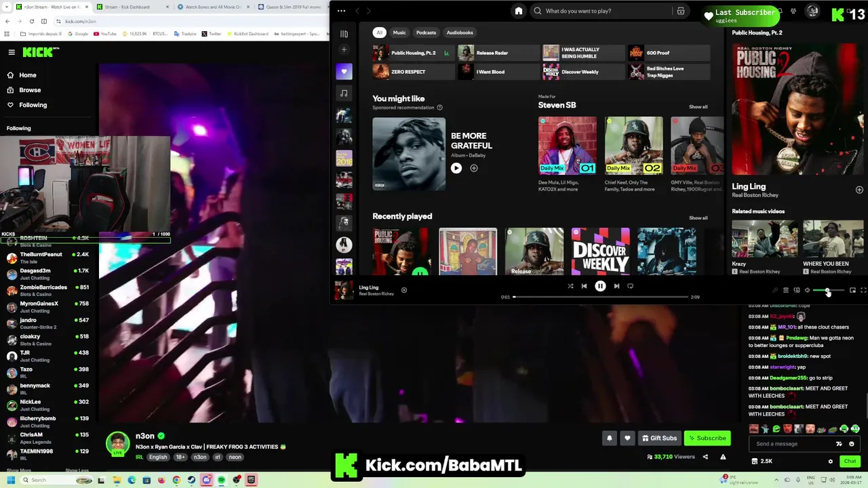Select the Music filter chip in Spotify

pyautogui.click(x=399, y=33)
